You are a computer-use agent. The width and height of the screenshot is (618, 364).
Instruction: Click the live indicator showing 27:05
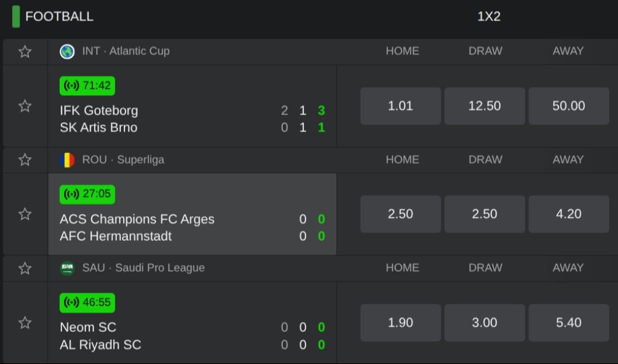tap(87, 194)
